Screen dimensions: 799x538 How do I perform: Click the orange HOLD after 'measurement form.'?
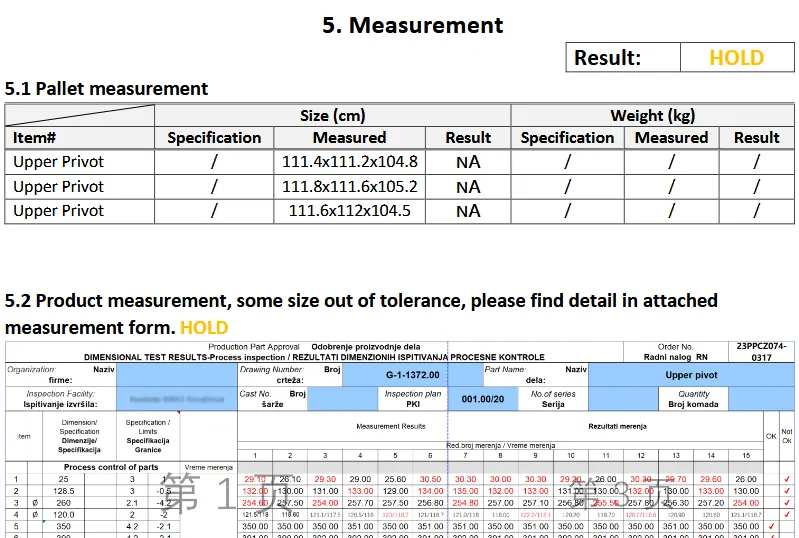coord(204,328)
